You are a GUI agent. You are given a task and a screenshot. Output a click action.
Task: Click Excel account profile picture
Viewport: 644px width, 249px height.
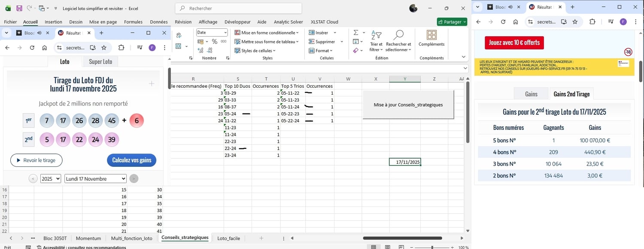point(413,8)
